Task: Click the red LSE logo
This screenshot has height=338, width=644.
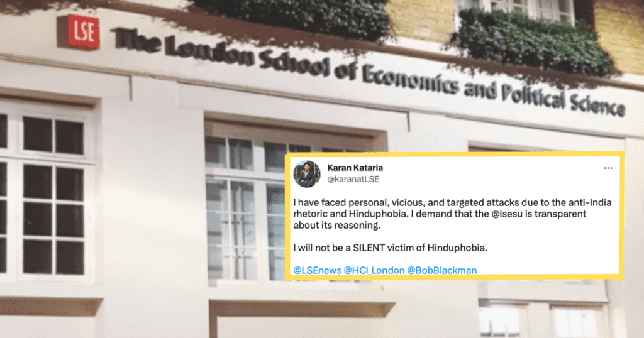Action: point(83,31)
